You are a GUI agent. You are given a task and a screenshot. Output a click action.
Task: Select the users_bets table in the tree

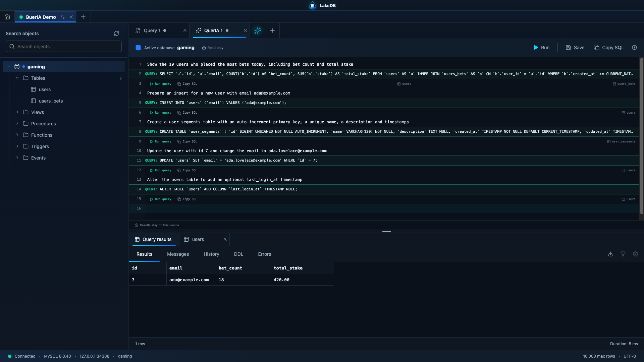pyautogui.click(x=51, y=101)
